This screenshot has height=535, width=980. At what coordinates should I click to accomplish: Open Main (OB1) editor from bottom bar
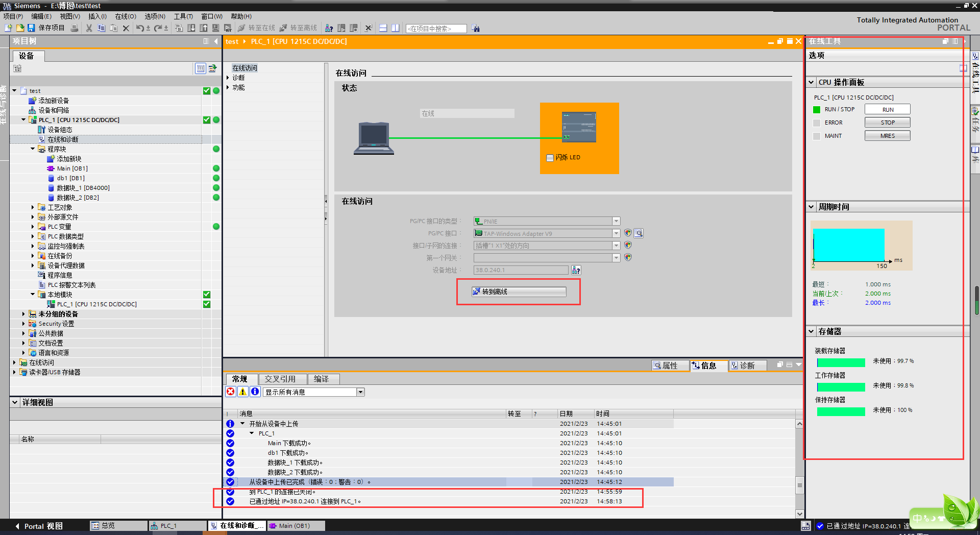(x=296, y=525)
